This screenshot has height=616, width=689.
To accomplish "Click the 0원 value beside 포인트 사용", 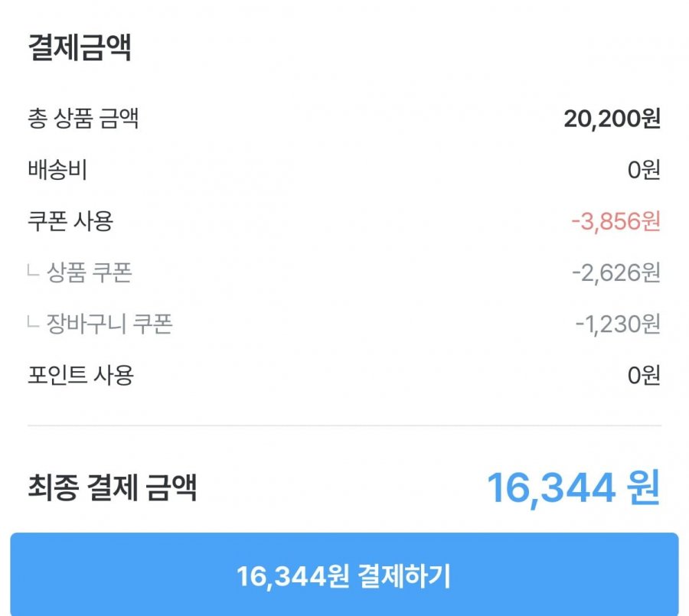I will pos(643,375).
